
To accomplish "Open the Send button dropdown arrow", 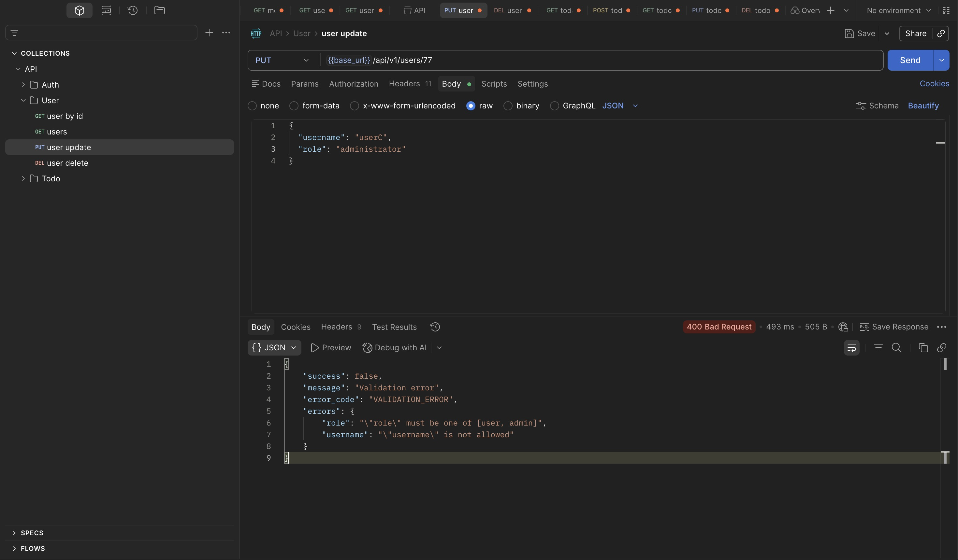I will [942, 60].
